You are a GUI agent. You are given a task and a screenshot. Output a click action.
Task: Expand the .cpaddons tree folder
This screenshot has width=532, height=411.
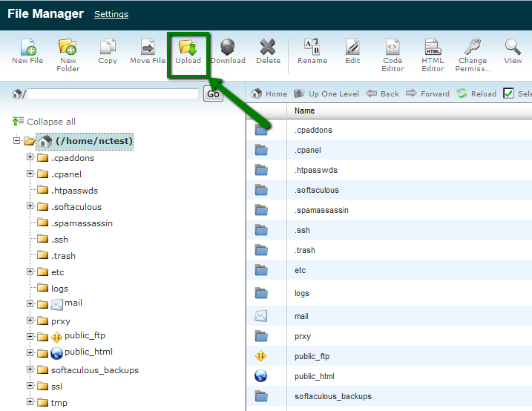[30, 157]
